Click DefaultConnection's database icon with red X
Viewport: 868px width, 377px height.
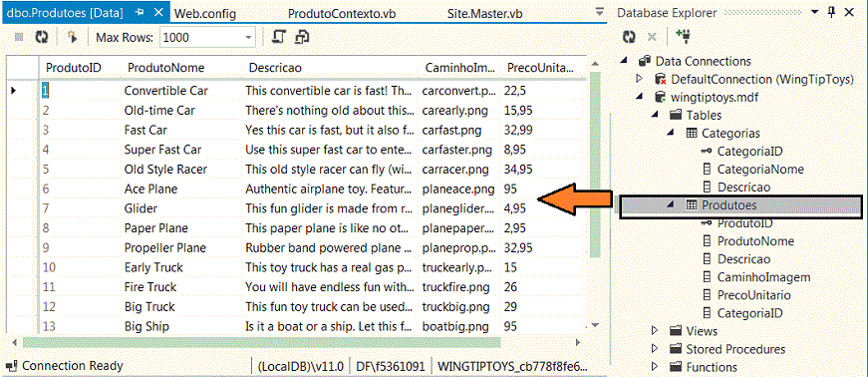[x=660, y=79]
